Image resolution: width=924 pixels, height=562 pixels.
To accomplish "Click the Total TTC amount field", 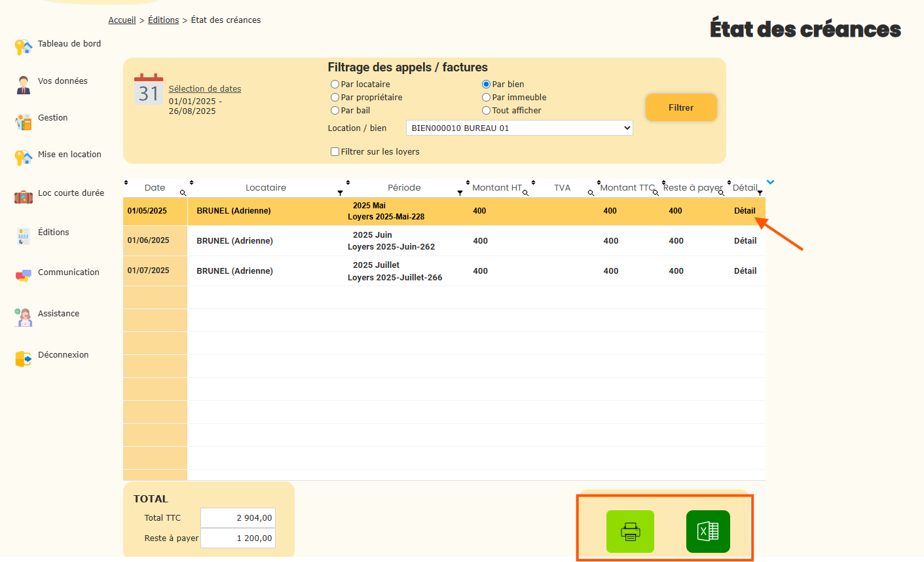I will [238, 518].
